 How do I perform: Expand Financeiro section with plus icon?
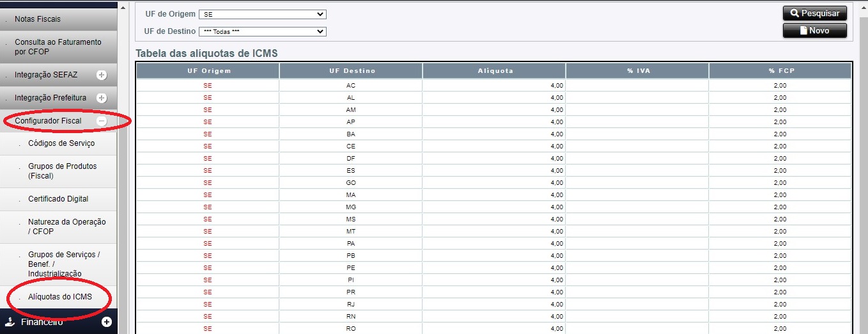[x=107, y=322]
